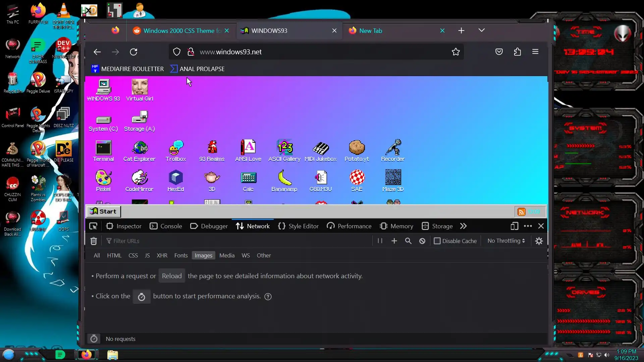Screen dimensions: 644x362
Task: Toggle the pause recording network log button
Action: click(380, 241)
